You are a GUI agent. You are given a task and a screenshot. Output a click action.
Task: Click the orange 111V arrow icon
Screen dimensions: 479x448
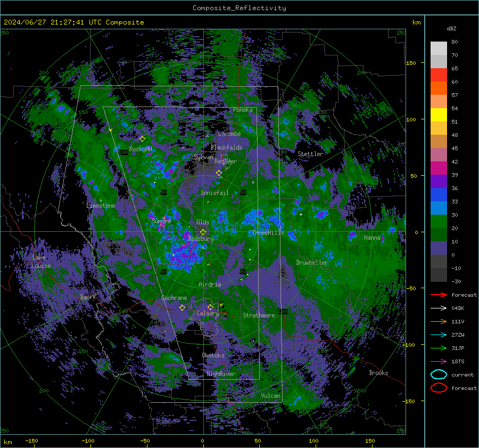click(439, 321)
